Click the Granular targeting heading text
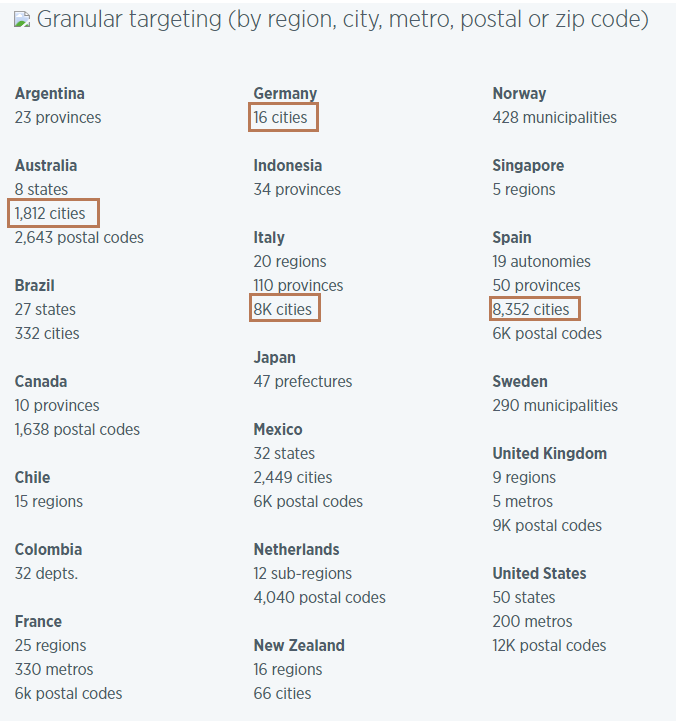The width and height of the screenshot is (676, 721). pyautogui.click(x=342, y=20)
